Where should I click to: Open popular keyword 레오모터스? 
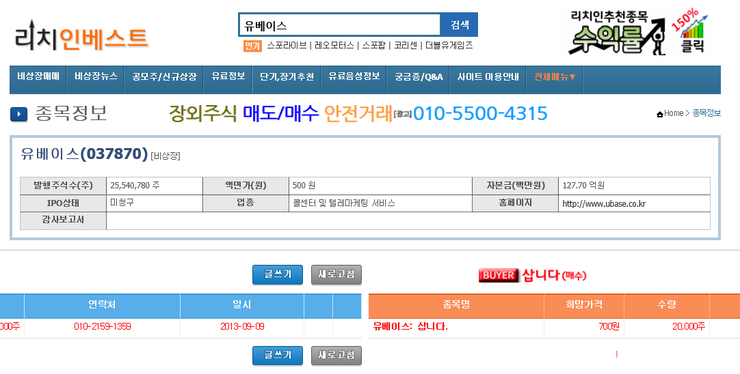(334, 45)
